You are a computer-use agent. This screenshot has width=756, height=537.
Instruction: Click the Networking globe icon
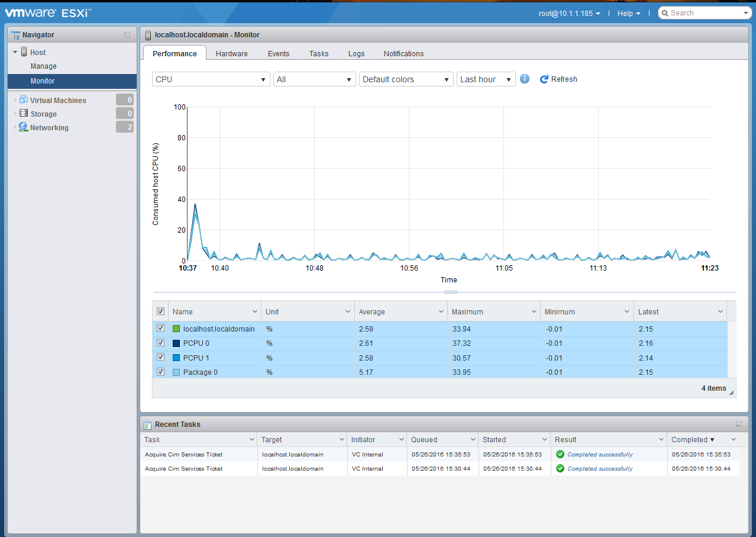22,127
